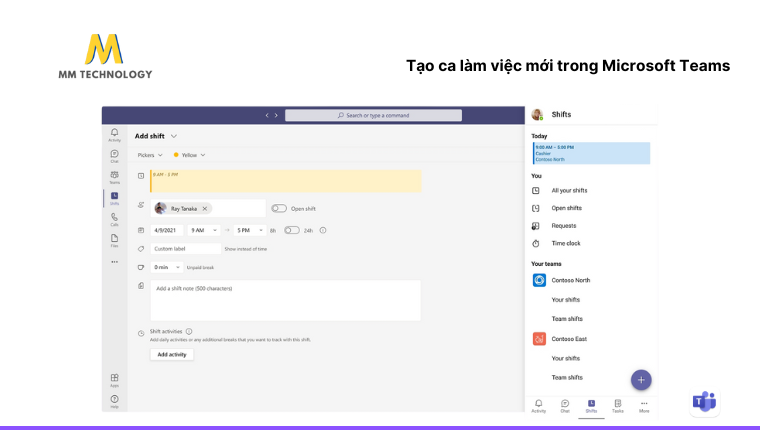Tap the purple plus floating button
The height and width of the screenshot is (430, 760).
click(x=641, y=380)
